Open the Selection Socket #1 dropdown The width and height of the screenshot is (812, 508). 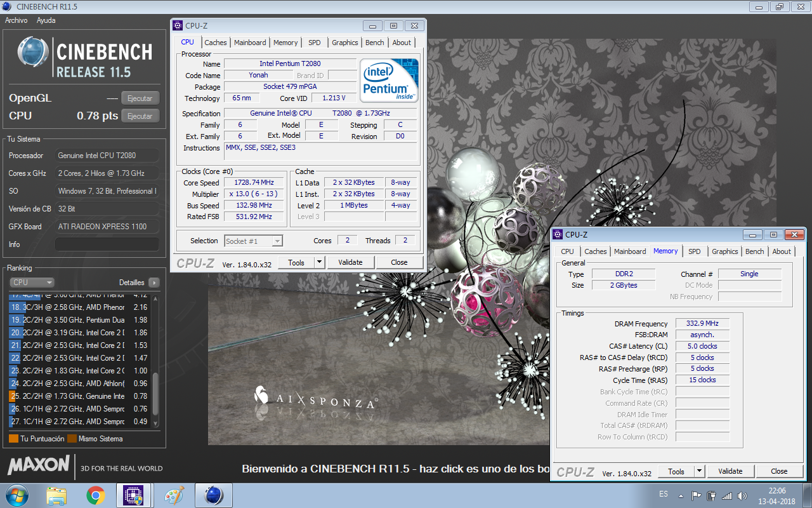coord(254,241)
